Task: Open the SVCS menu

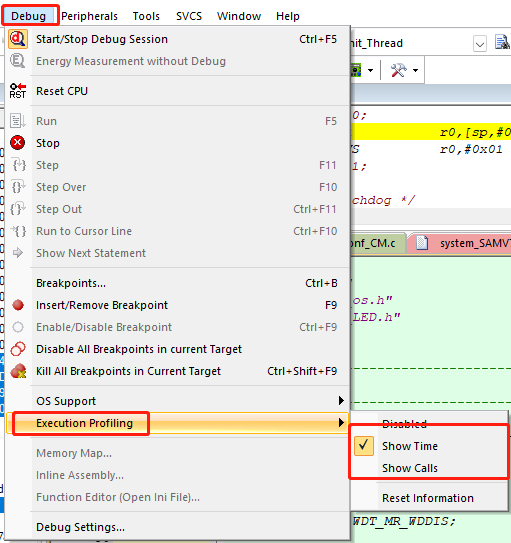Action: point(189,16)
